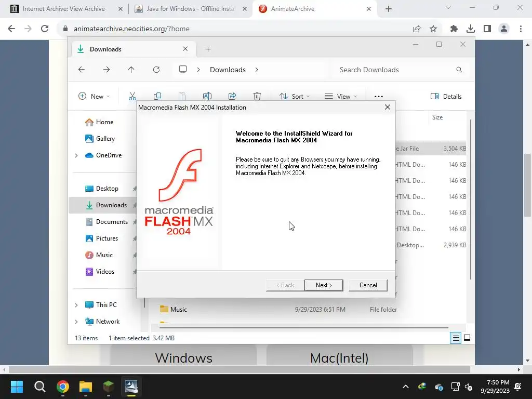Switch to Internet Archive browser tab

(x=64, y=9)
